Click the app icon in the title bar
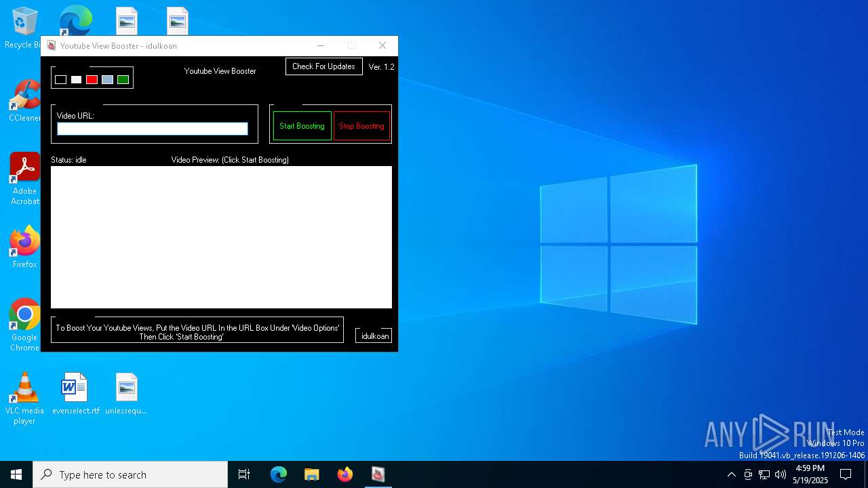Screen dimensions: 868x488 pos(52,46)
